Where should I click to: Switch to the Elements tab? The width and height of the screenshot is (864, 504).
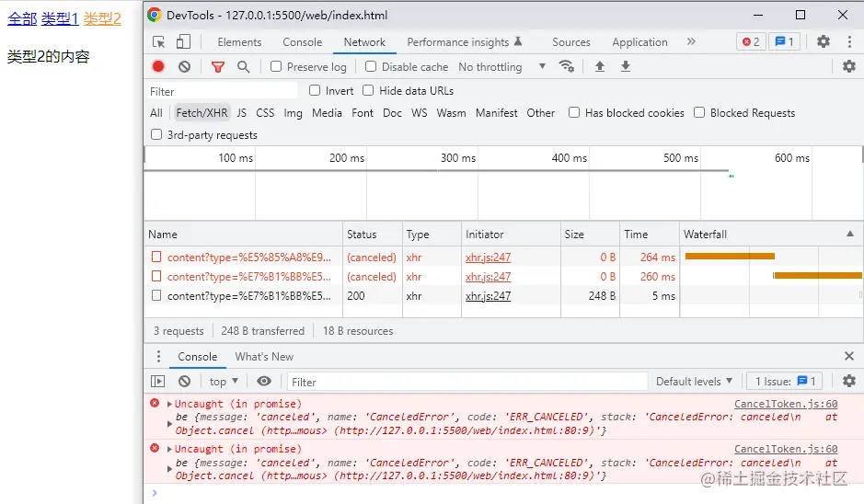coord(239,42)
